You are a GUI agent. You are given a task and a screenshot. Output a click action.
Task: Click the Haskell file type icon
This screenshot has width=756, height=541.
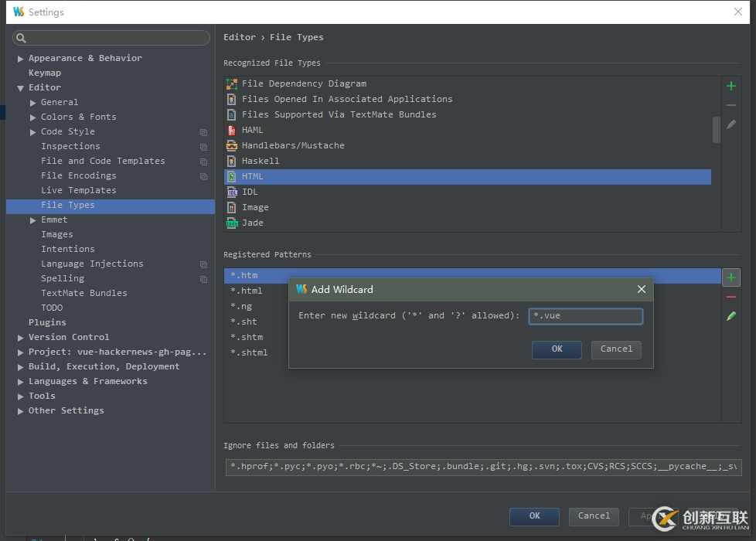coord(232,161)
